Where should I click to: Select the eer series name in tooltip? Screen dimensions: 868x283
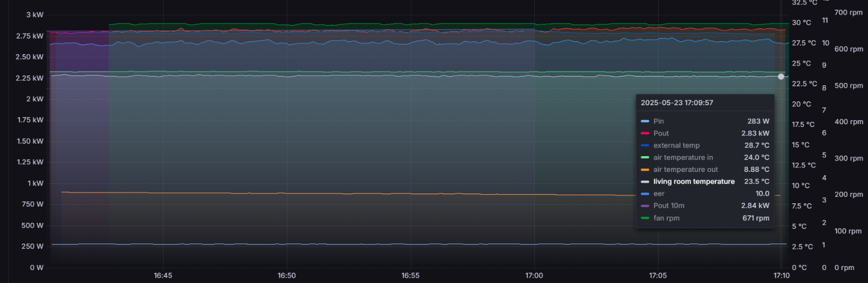659,194
